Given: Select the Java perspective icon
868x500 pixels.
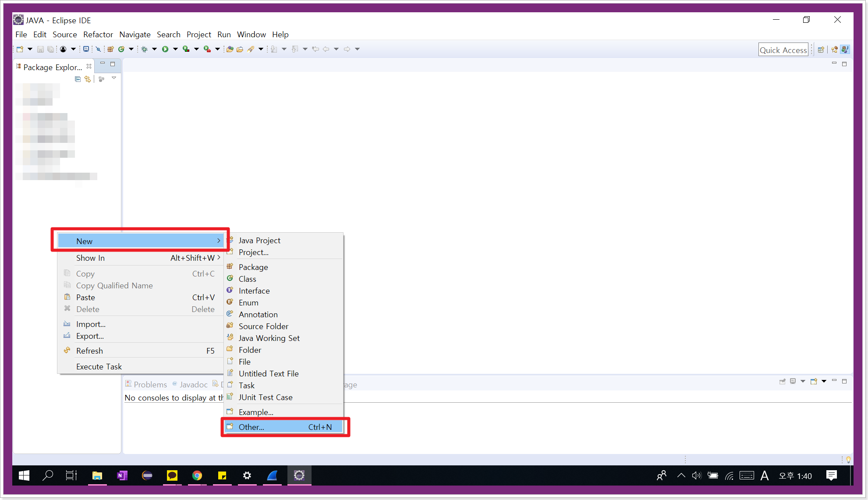Looking at the screenshot, I should 845,50.
